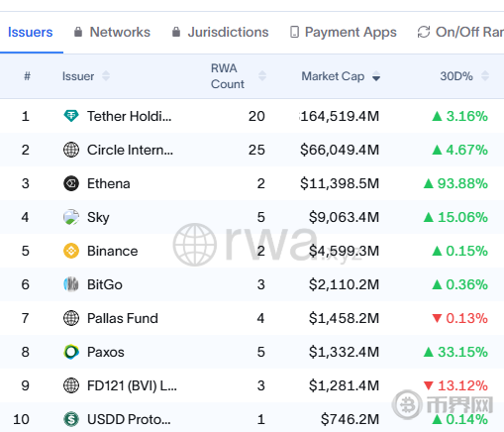
Task: Open the USDD Proto... issuer link
Action: tap(129, 419)
